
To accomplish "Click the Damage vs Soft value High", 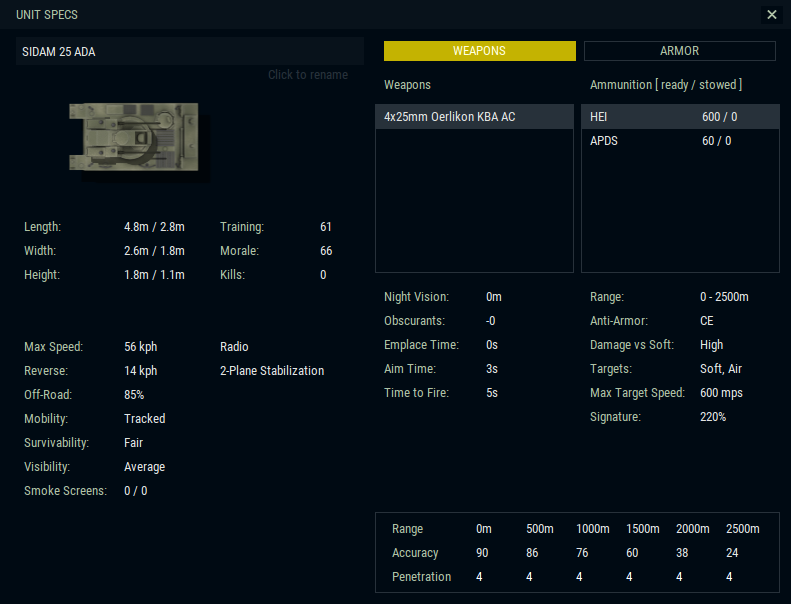I will tap(712, 345).
